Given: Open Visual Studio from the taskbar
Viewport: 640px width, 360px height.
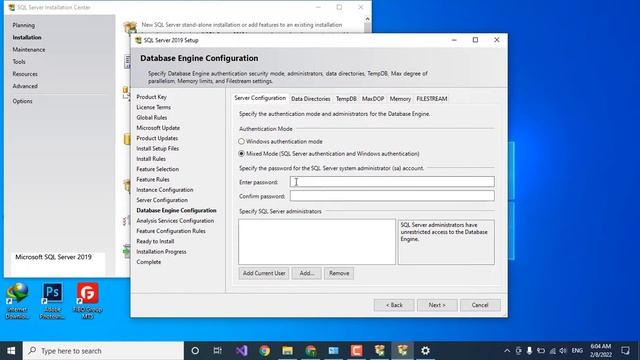Looking at the screenshot, I should pyautogui.click(x=241, y=351).
